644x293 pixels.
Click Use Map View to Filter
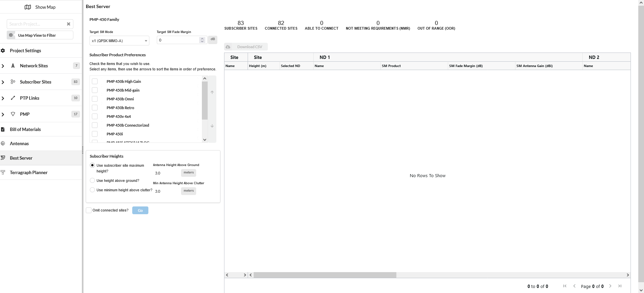pos(40,35)
